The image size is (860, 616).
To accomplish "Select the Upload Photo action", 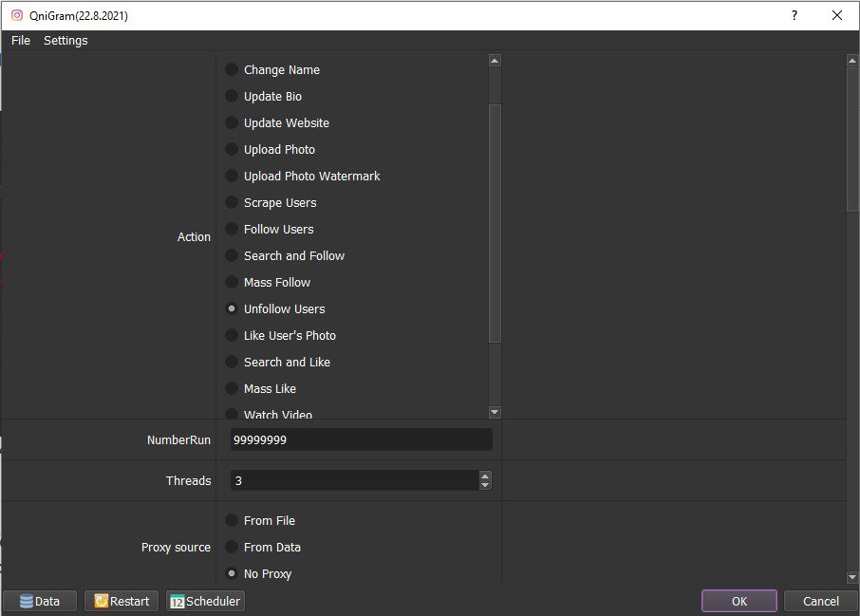I will (x=270, y=150).
